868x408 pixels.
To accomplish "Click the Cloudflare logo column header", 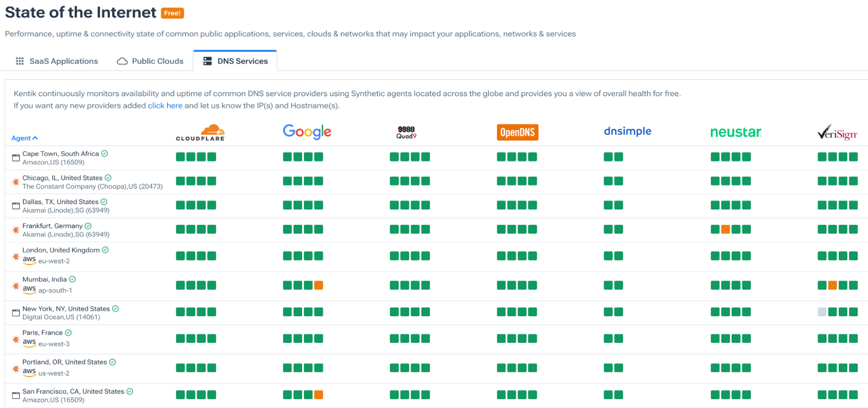I will [x=200, y=132].
